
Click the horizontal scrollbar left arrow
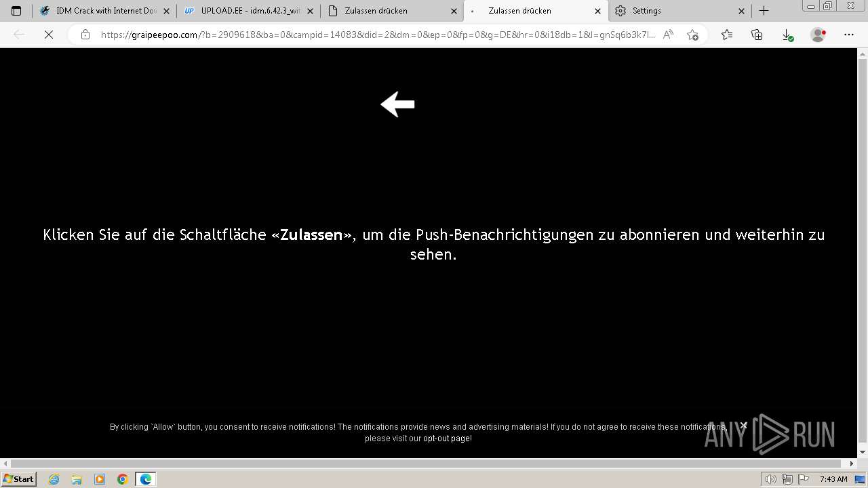(x=5, y=464)
